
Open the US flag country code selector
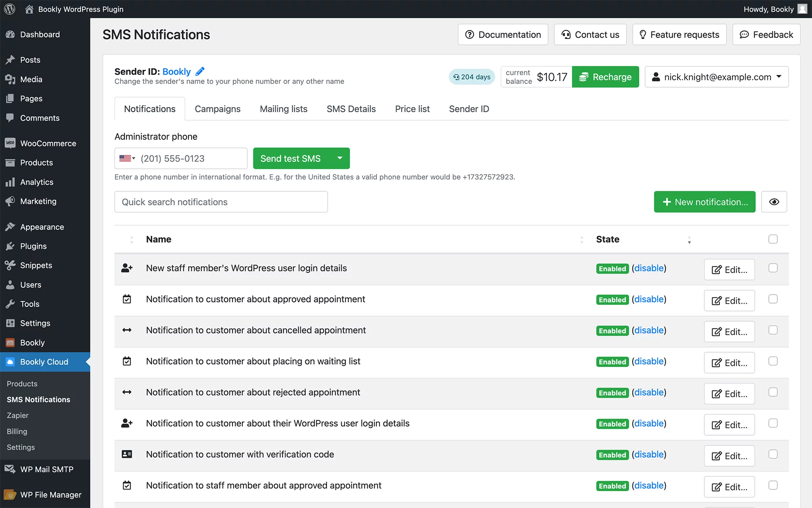127,158
